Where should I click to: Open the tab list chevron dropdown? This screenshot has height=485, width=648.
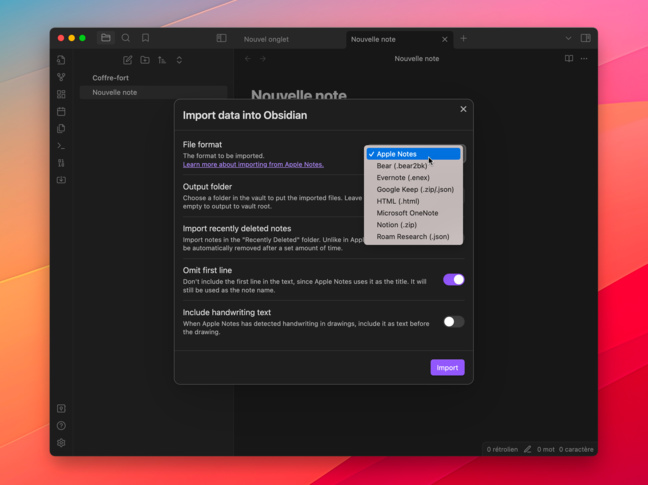(569, 38)
